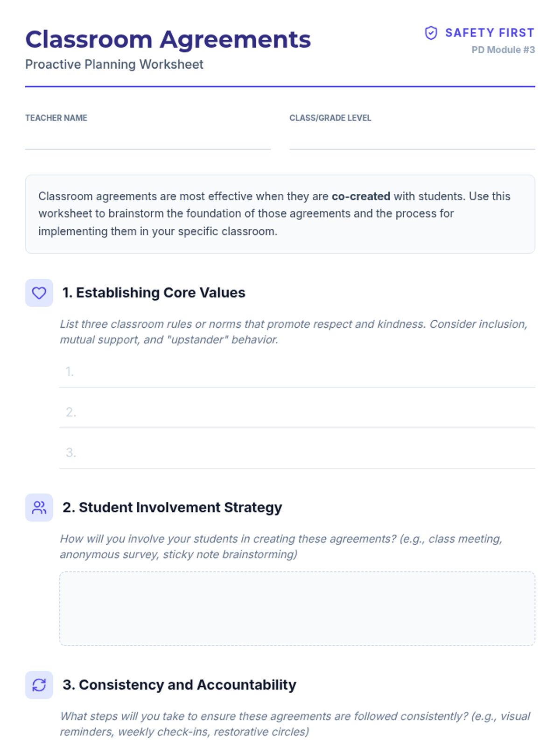
Task: Click the 2. Student Involvement Strategy heading
Action: (172, 507)
